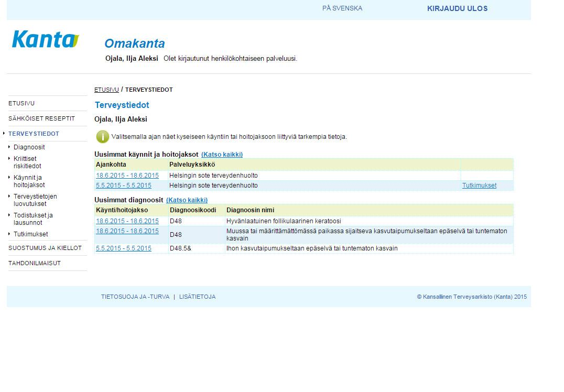Open TAHDONILMAISUT menu item

click(35, 263)
